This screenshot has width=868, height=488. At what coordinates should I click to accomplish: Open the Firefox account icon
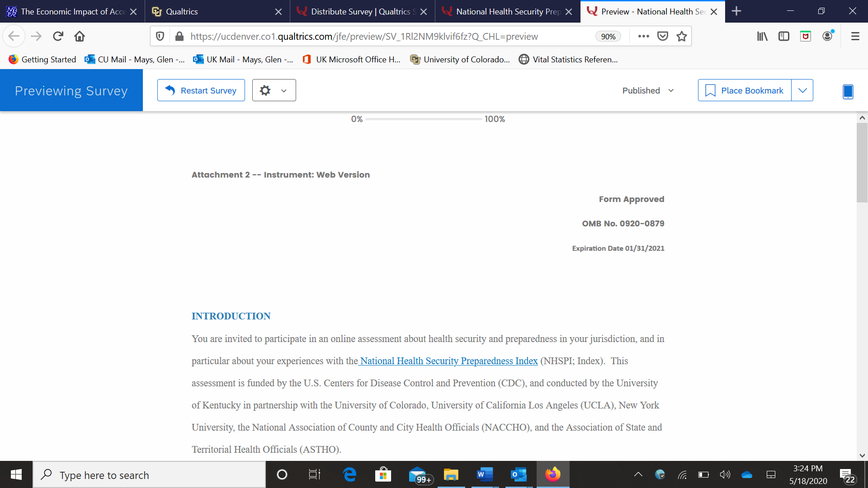click(827, 36)
